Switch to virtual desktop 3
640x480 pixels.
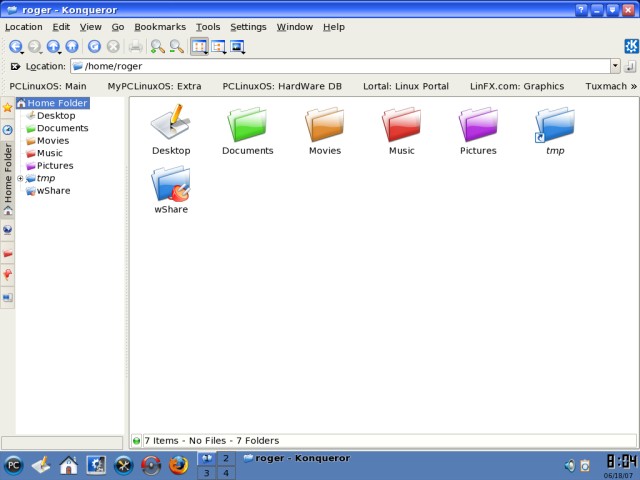(207, 473)
